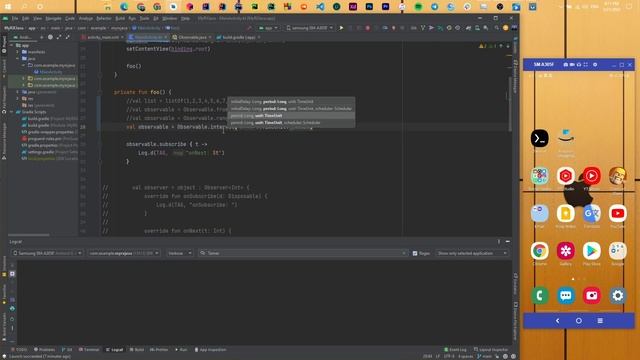
Task: Open the Terminal app on the phone mirror
Action: click(539, 138)
